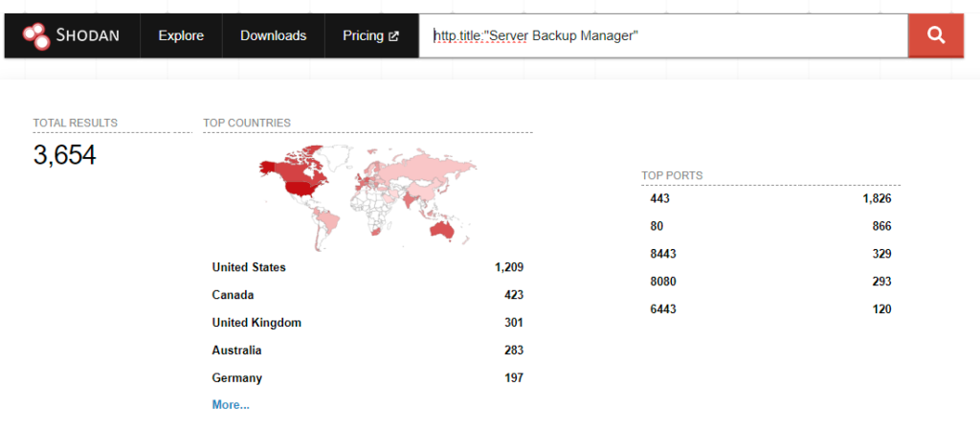This screenshot has width=980, height=432.
Task: Filter by port 6443
Action: point(663,308)
